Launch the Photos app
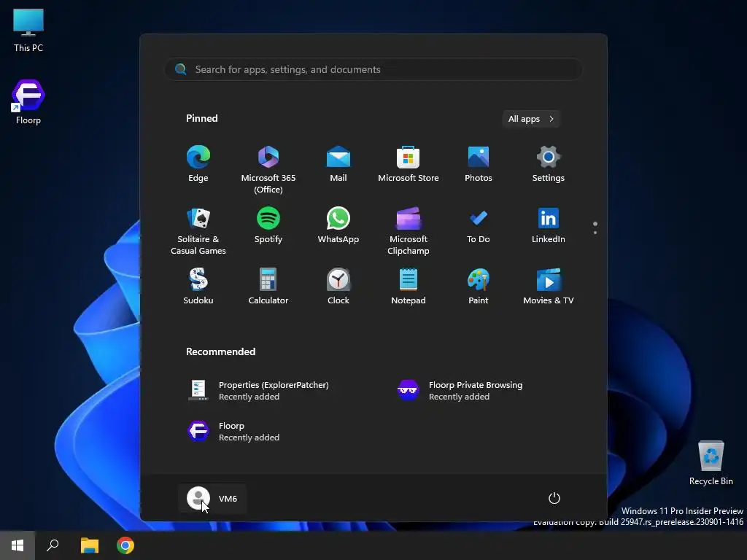Viewport: 747px width, 560px height. tap(479, 164)
